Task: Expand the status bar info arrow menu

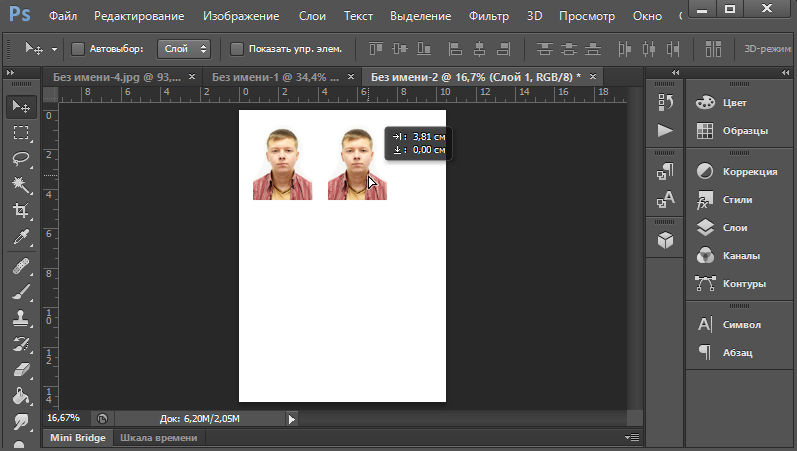Action: 292,419
